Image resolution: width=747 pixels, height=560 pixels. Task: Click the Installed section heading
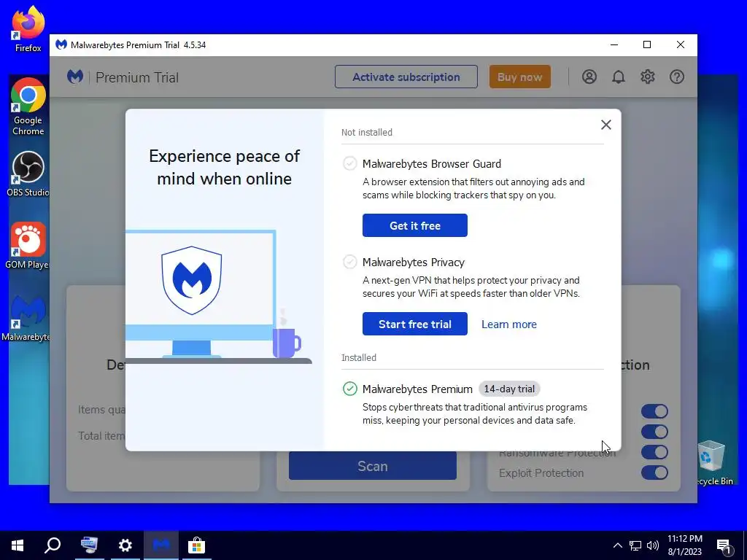click(358, 357)
